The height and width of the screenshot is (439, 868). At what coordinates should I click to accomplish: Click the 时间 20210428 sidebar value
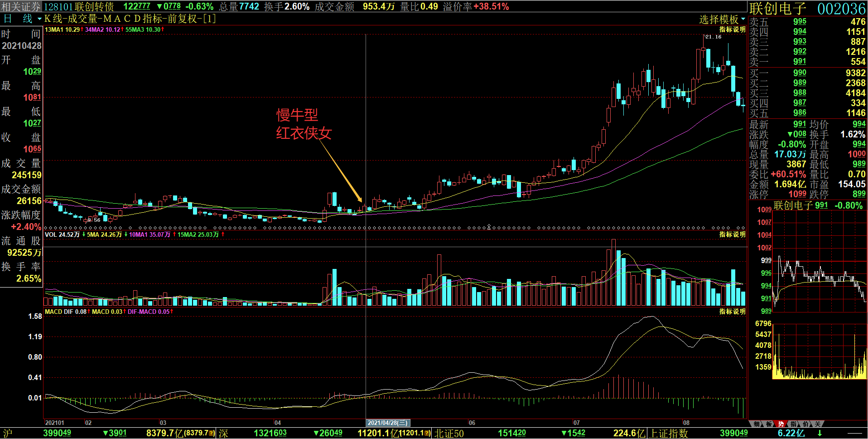(21, 46)
